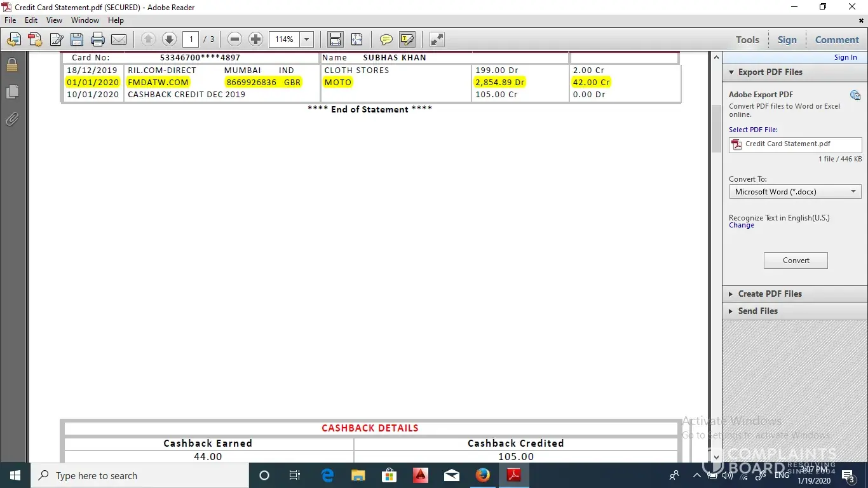Click the Save file icon
The image size is (868, 488).
(77, 39)
